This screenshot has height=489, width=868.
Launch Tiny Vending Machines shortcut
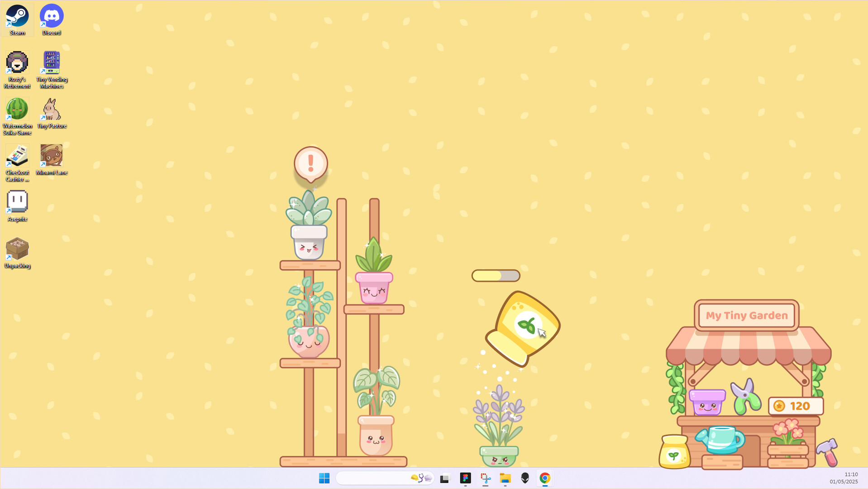(52, 70)
